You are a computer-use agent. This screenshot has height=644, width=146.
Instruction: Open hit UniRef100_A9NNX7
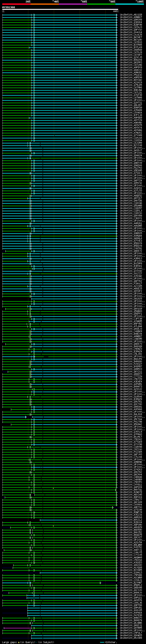[x=131, y=17]
